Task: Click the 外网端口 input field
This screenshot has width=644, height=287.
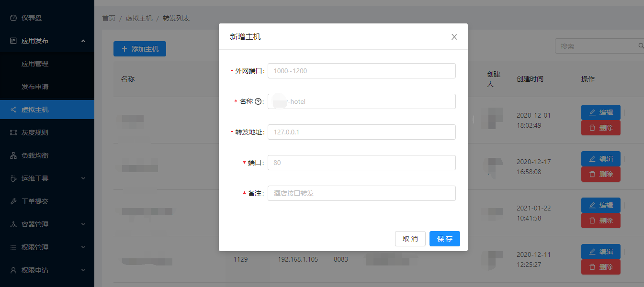Action: (362, 71)
